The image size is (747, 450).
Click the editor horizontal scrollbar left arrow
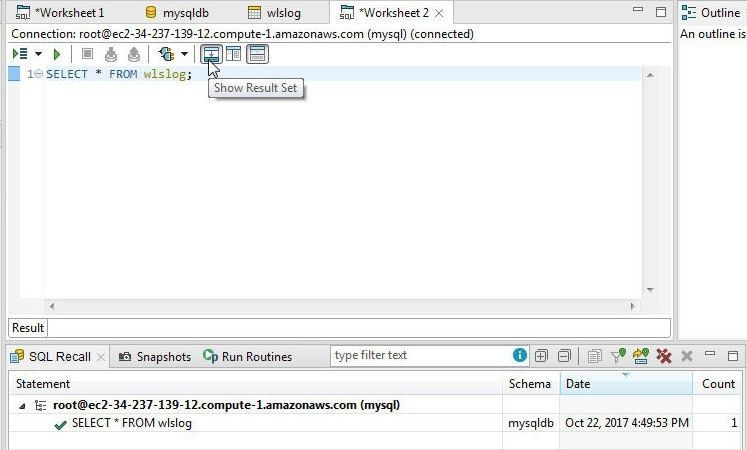coord(51,306)
